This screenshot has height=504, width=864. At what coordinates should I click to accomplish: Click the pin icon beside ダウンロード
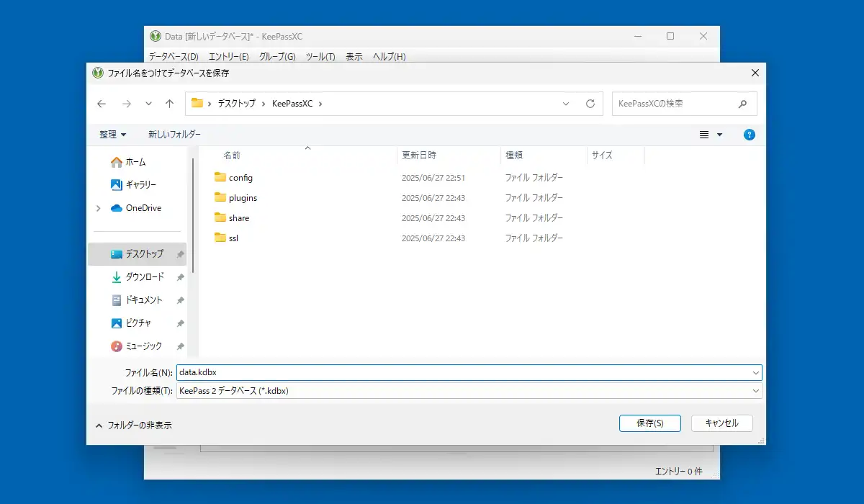(x=180, y=277)
